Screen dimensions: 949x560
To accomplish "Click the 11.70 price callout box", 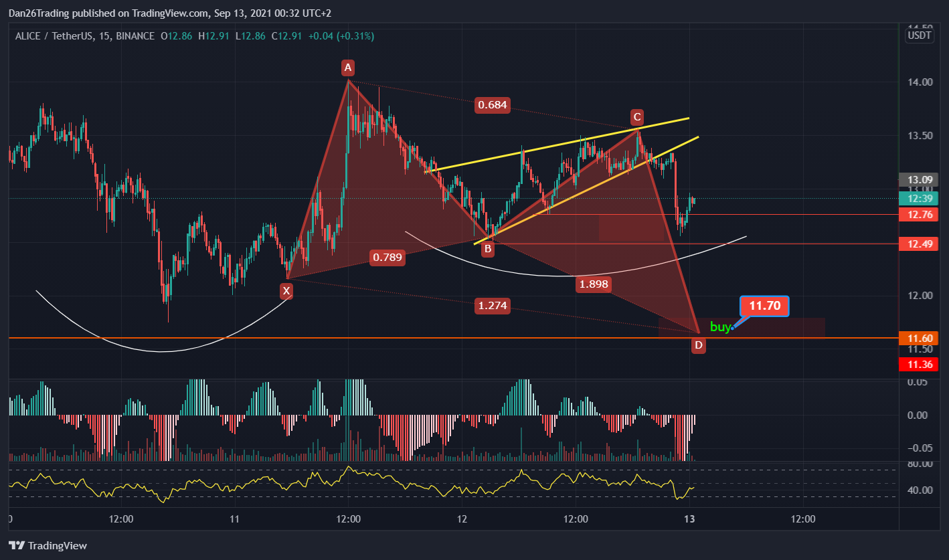I will click(764, 306).
